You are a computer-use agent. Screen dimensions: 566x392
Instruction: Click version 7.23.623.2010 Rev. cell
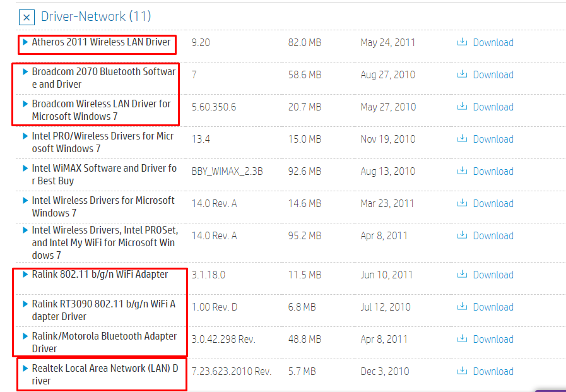(x=232, y=371)
